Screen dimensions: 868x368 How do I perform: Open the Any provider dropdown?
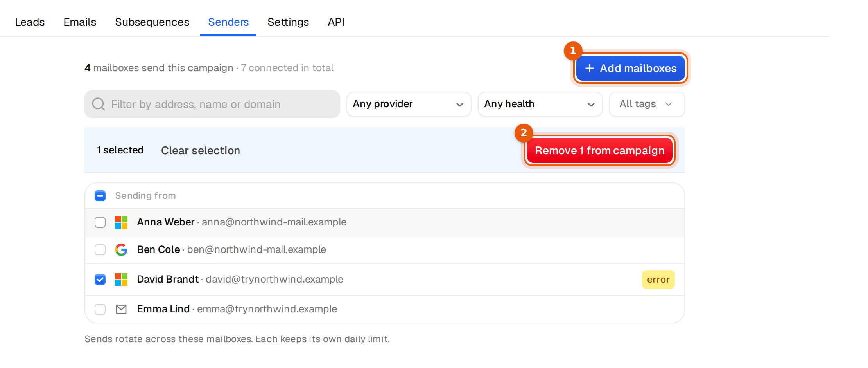point(409,104)
